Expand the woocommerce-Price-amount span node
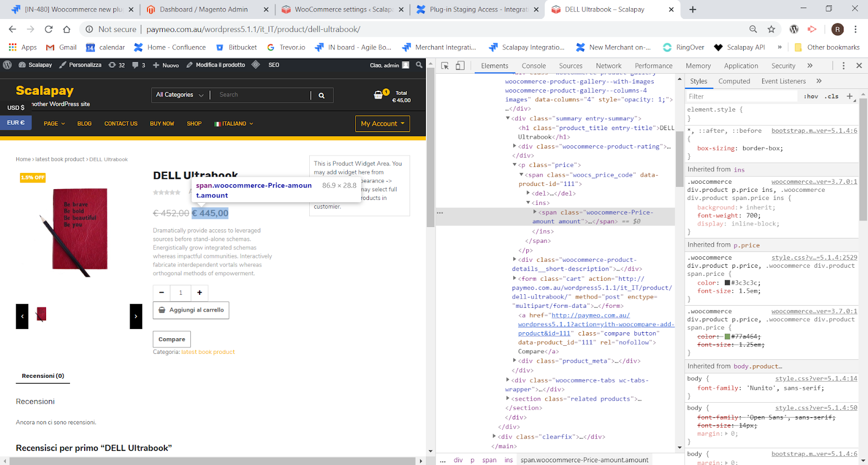Viewport: 868px width, 465px height. pyautogui.click(x=535, y=212)
